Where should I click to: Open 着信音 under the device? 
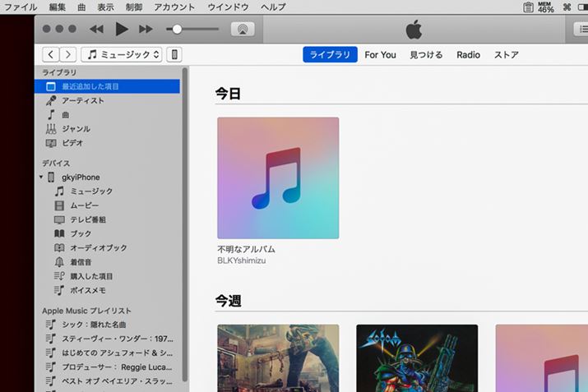pyautogui.click(x=79, y=262)
